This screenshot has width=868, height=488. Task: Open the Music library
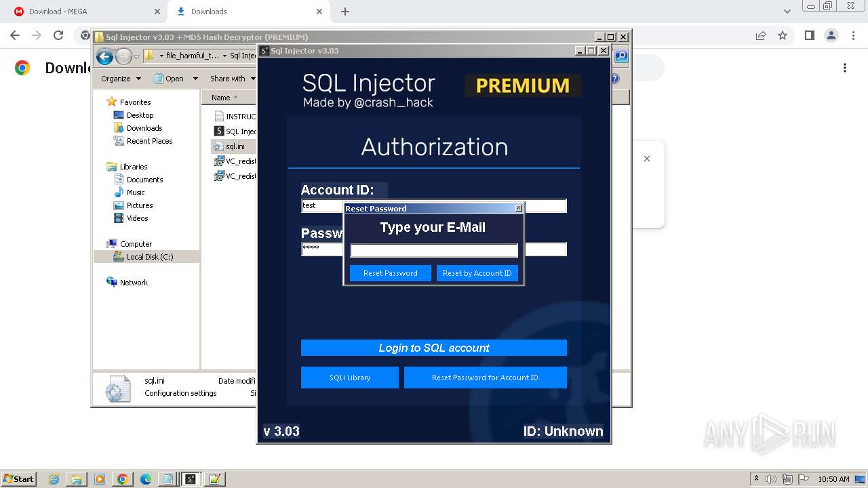[136, 192]
